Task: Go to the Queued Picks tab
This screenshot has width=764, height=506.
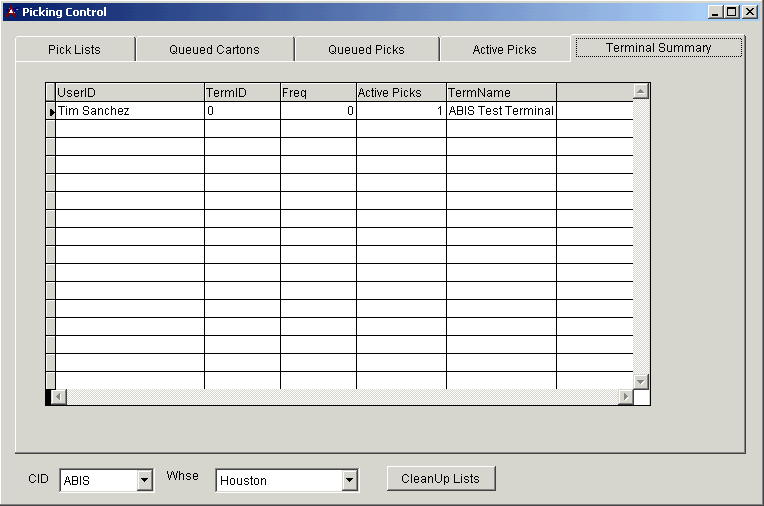Action: click(x=366, y=50)
